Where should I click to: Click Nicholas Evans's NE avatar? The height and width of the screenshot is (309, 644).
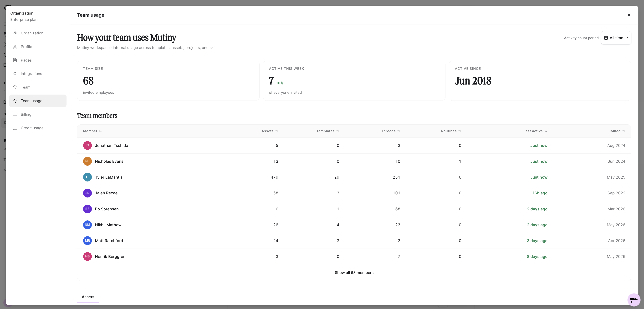[x=87, y=161]
